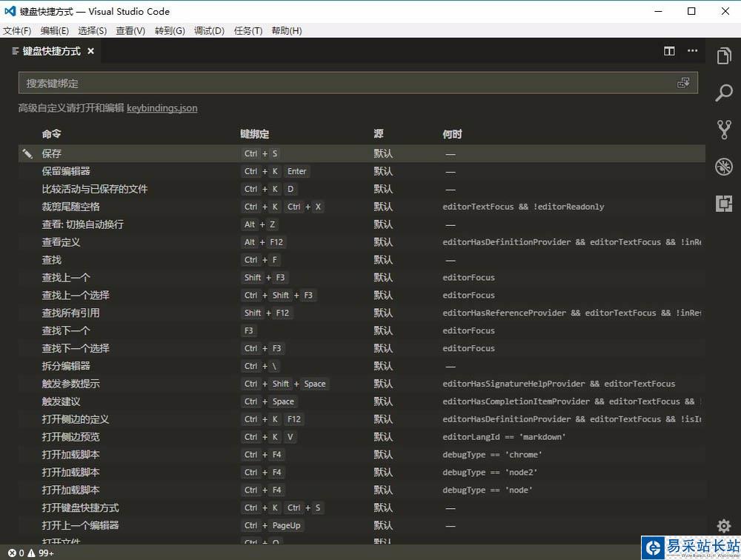Viewport: 741px width, 560px height.
Task: Open the Manage gear icon
Action: [x=724, y=525]
